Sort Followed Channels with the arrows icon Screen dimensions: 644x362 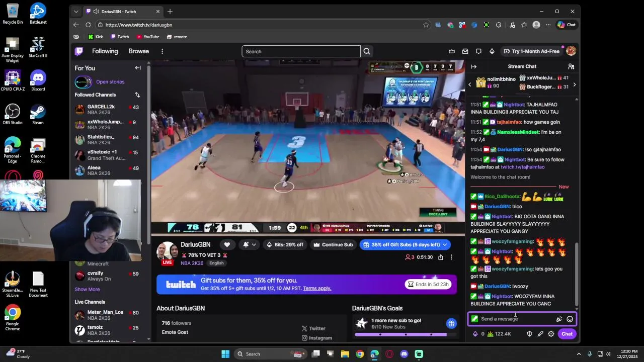coord(137,95)
